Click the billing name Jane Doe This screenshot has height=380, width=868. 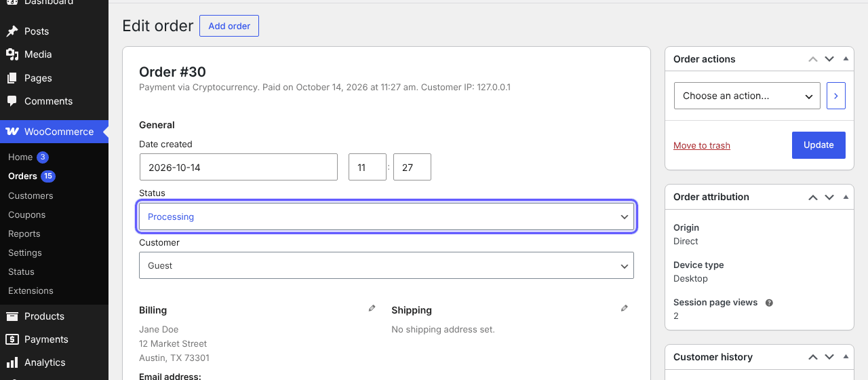tap(159, 329)
